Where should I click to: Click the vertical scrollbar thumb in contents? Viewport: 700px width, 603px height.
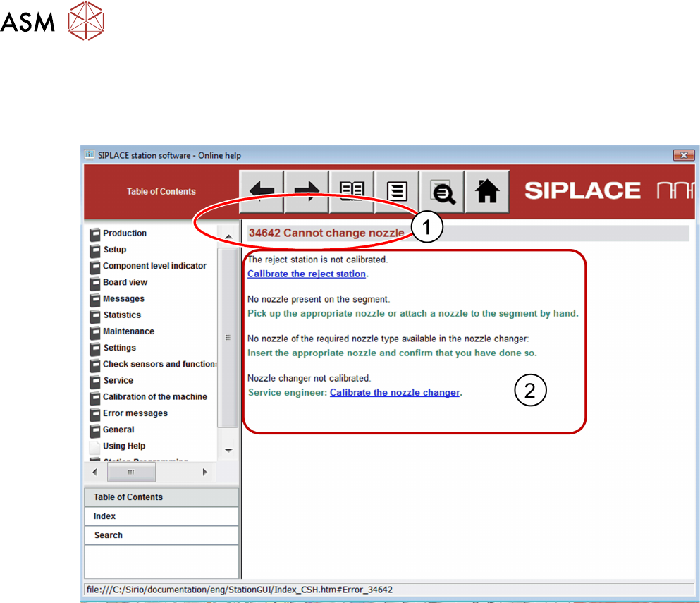(x=228, y=337)
